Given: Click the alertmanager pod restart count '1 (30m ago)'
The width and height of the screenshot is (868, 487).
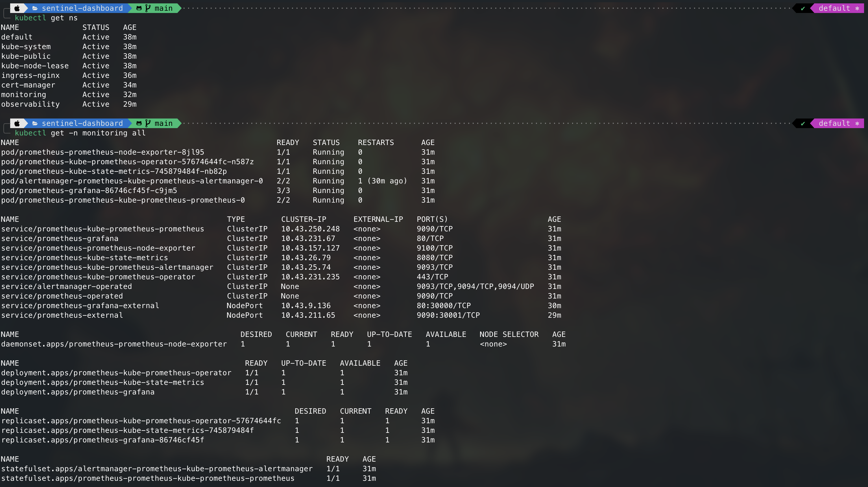Looking at the screenshot, I should click(x=382, y=181).
